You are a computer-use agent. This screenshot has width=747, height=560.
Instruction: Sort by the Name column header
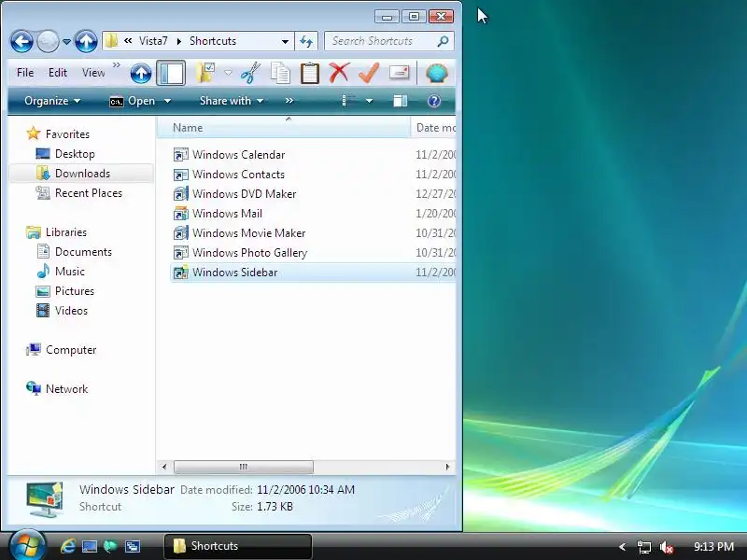coord(284,128)
